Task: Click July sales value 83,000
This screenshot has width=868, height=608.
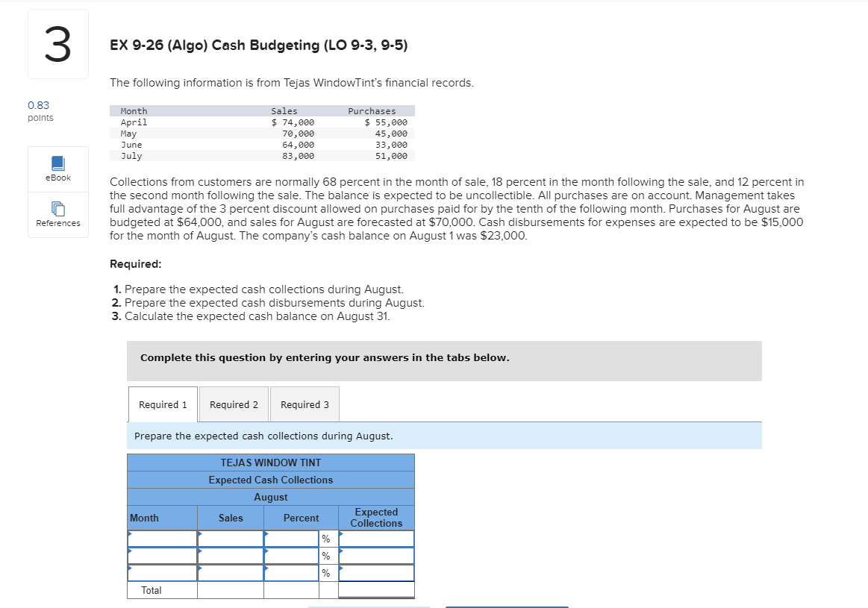Action: tap(298, 156)
